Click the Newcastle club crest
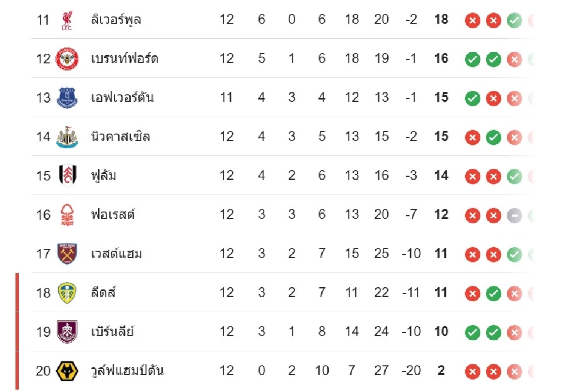Screen dimensions: 581x392 (x=67, y=136)
